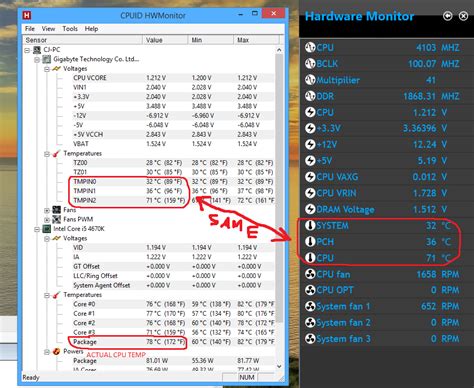Click the fan icon beside System fan 3
The width and height of the screenshot is (474, 388).
(x=310, y=339)
